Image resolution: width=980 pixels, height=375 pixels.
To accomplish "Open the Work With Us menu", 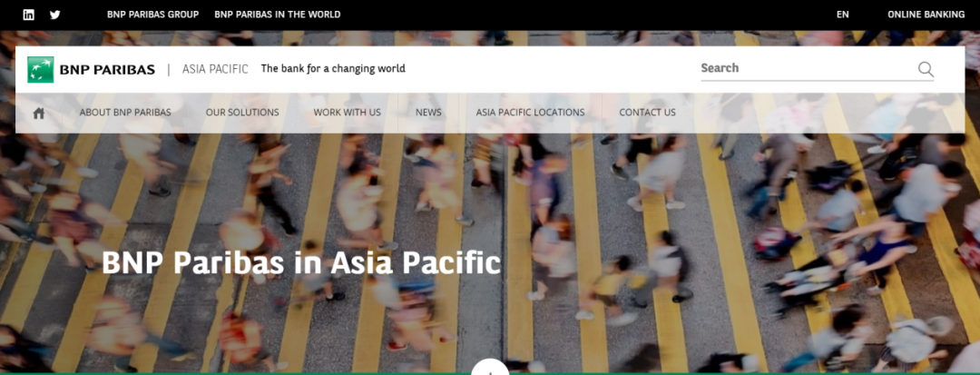I will coord(347,113).
